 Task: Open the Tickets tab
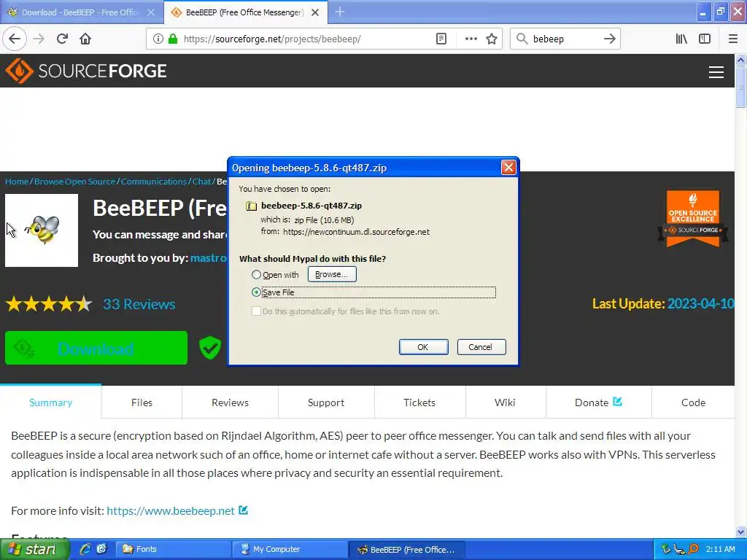pos(419,402)
